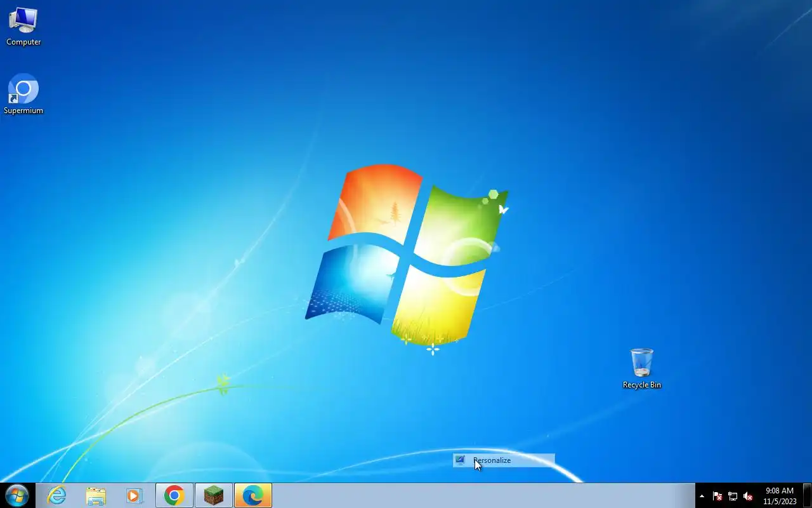The width and height of the screenshot is (812, 508).
Task: Open Windows Media Player from taskbar
Action: click(134, 495)
